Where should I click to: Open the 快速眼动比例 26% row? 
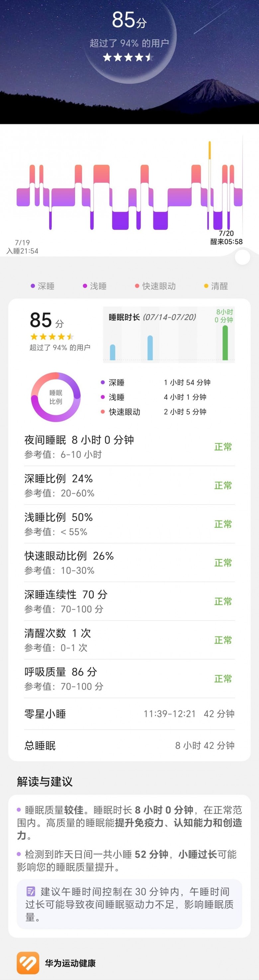(x=129, y=563)
